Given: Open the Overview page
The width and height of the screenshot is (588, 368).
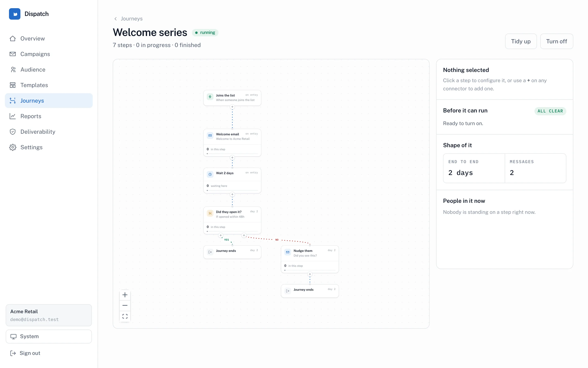Looking at the screenshot, I should (x=49, y=38).
